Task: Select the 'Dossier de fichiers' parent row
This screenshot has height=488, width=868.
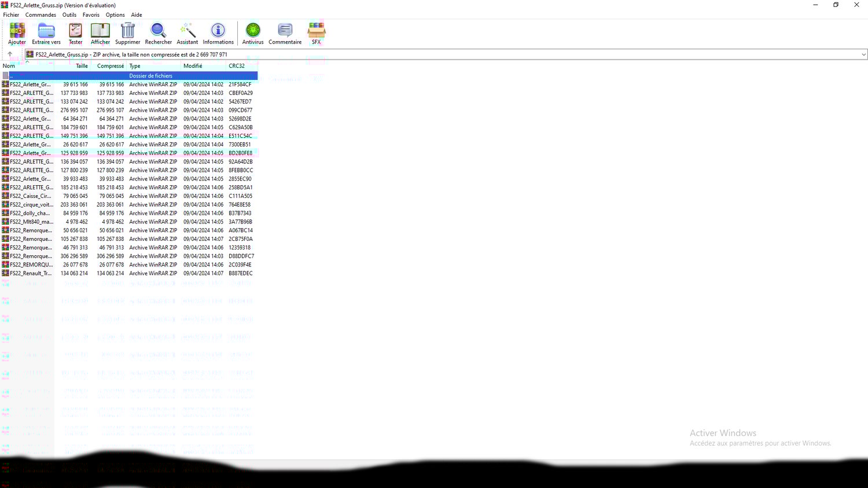Action: click(129, 76)
